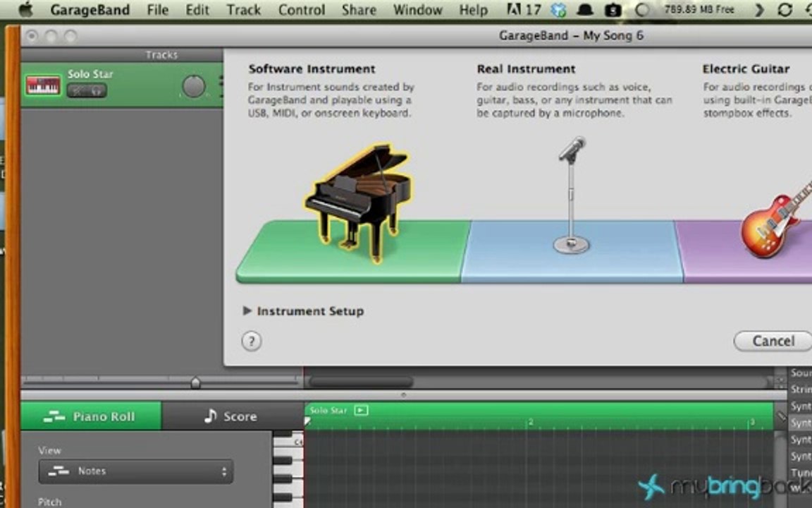Screen dimensions: 812x508
Task: Pick the Electric Guitar icon
Action: pyautogui.click(x=776, y=218)
